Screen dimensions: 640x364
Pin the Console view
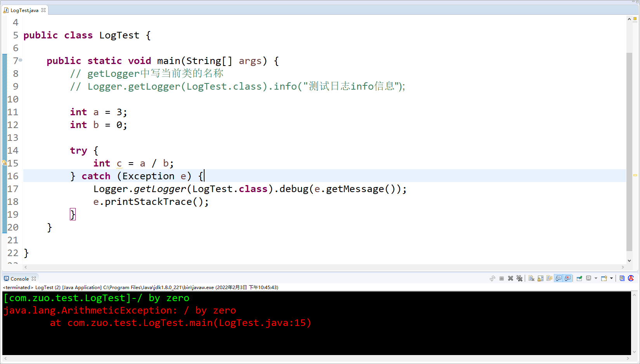click(579, 278)
